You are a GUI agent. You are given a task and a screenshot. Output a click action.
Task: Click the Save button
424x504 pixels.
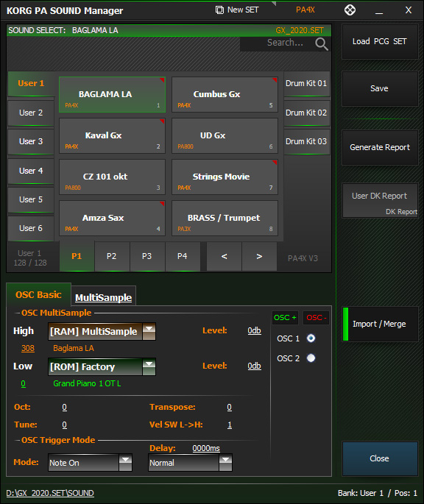point(380,89)
